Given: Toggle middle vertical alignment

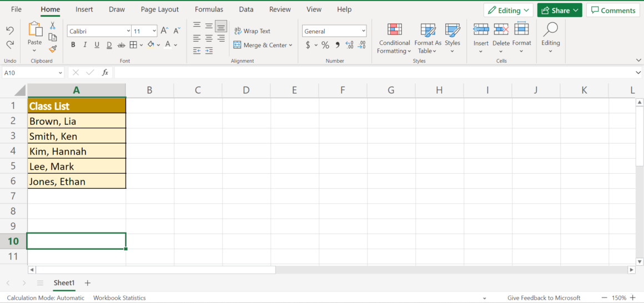Looking at the screenshot, I should (x=209, y=26).
